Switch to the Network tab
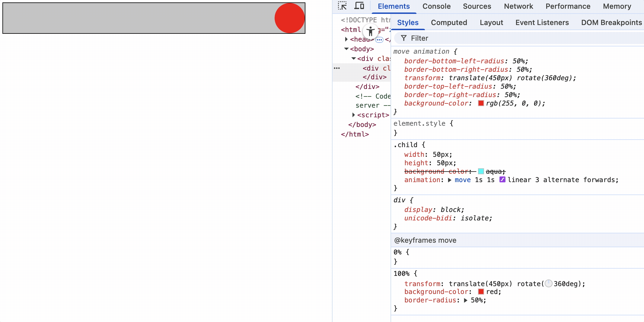This screenshot has height=322, width=644. (518, 6)
